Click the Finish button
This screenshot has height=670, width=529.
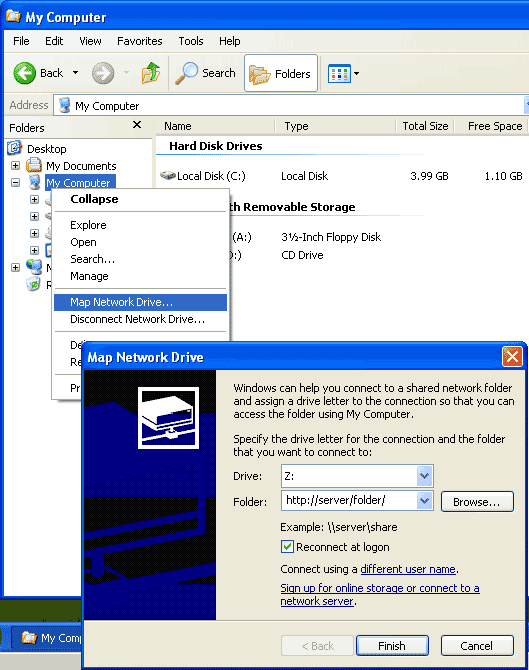click(x=392, y=645)
